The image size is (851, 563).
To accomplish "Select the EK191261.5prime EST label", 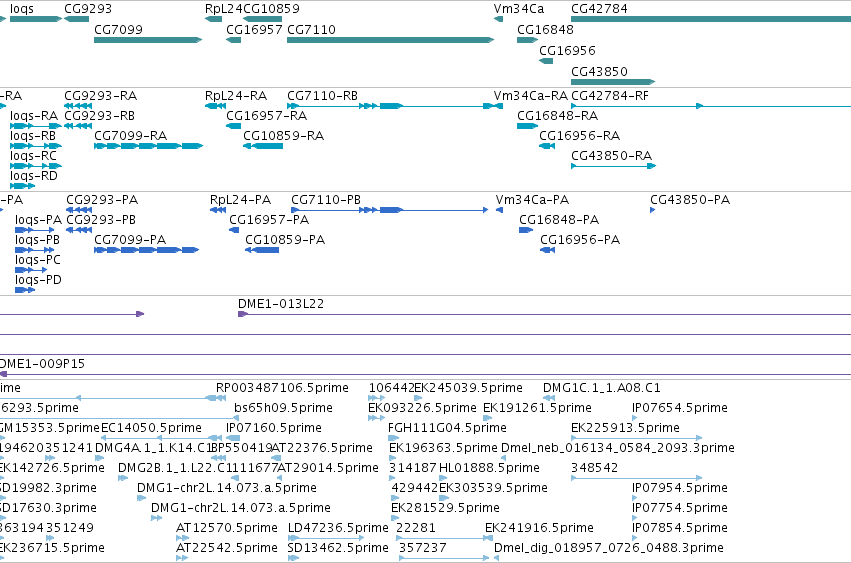I will (537, 408).
